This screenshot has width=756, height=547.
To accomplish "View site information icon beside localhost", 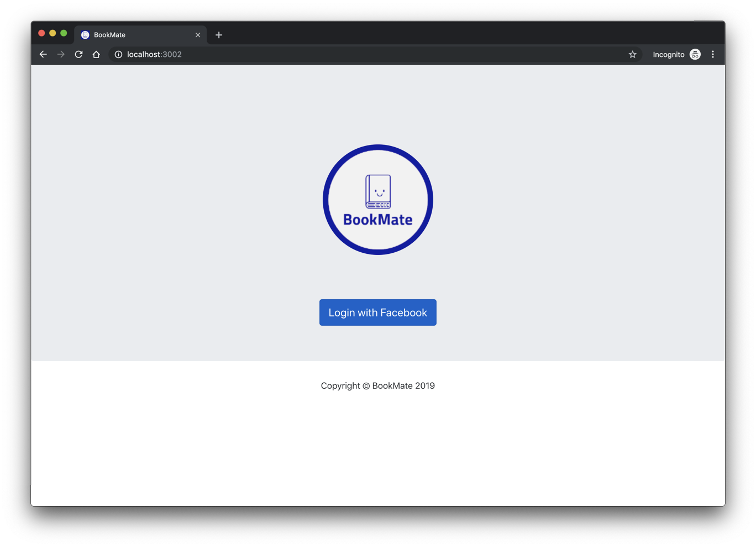I will (x=118, y=54).
